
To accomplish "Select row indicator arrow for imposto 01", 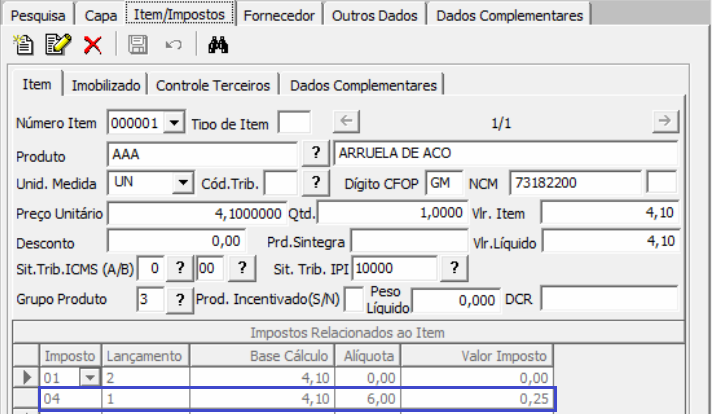I will 26,377.
